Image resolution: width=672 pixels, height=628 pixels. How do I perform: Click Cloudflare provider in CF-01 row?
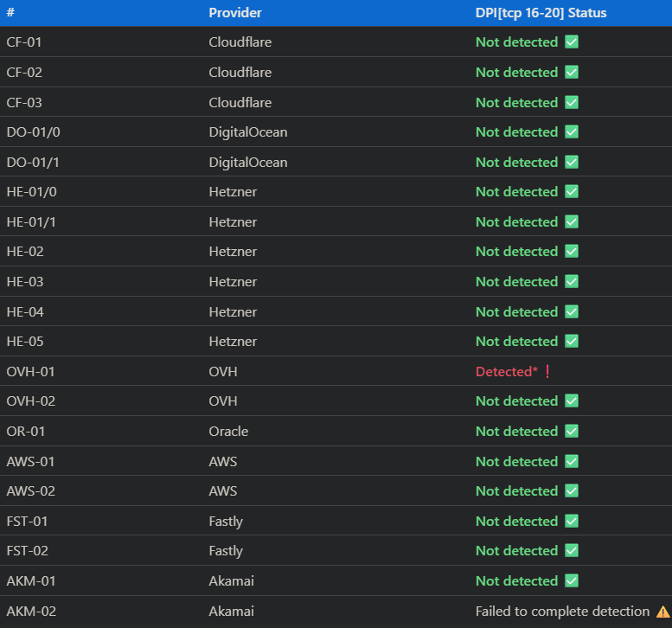point(240,42)
